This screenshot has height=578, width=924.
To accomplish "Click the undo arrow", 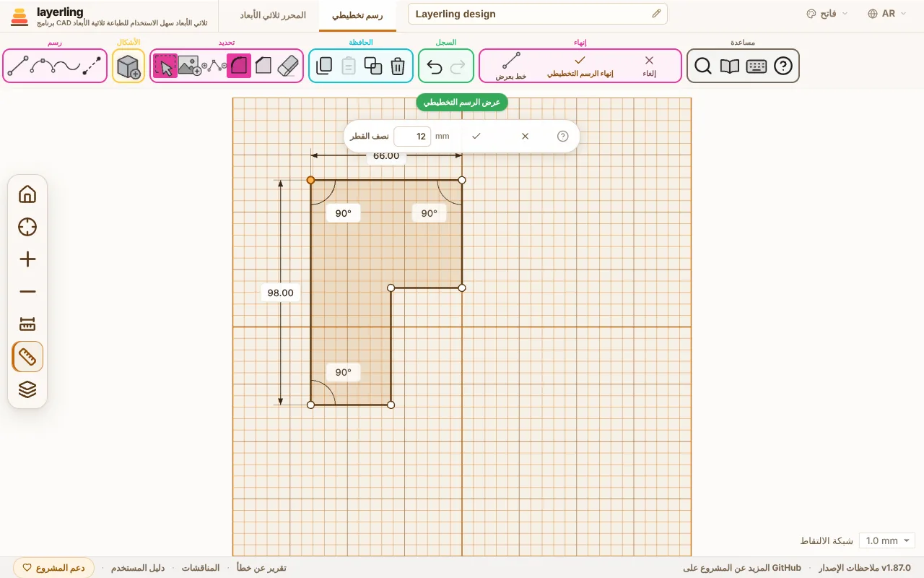I will tap(435, 66).
